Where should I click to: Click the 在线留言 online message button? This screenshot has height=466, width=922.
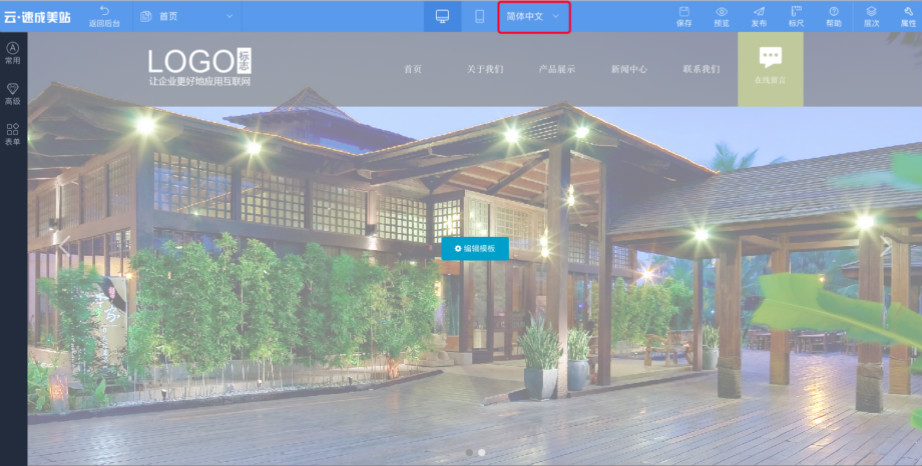(769, 68)
